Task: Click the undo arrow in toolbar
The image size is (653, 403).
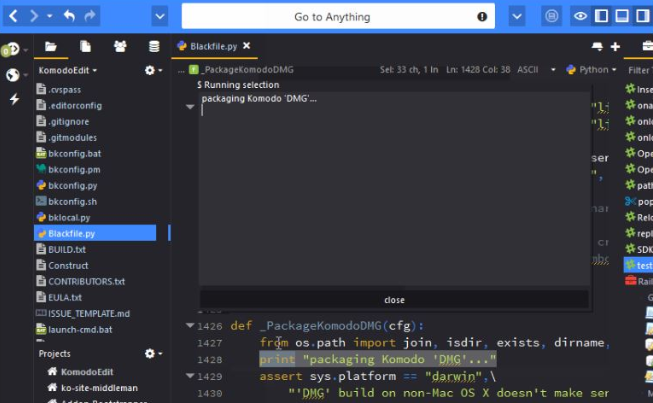Action: 69,17
